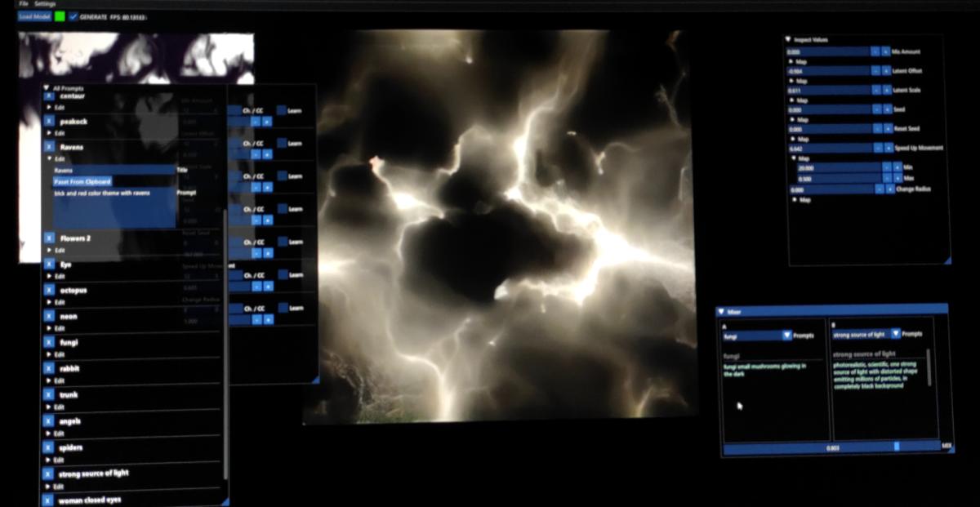Click the MIX slider in the Mixer panel
This screenshot has width=980, height=507.
[831, 447]
